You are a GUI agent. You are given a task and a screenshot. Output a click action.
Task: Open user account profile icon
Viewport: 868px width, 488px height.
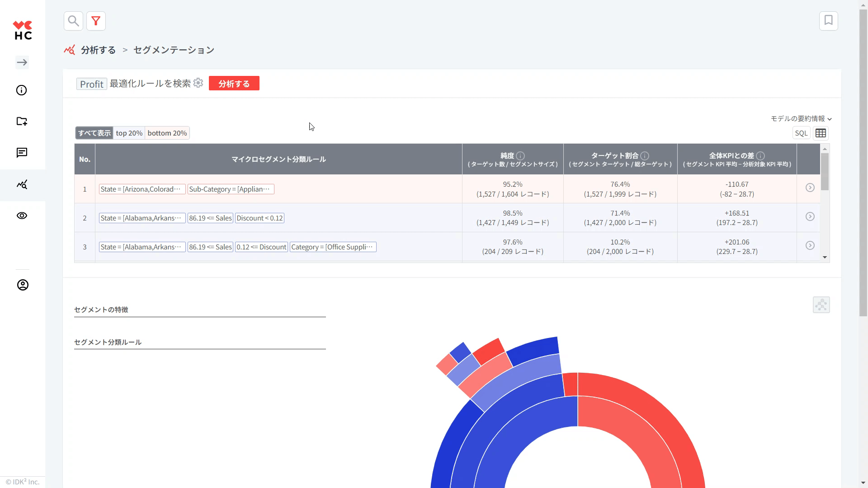(x=23, y=285)
